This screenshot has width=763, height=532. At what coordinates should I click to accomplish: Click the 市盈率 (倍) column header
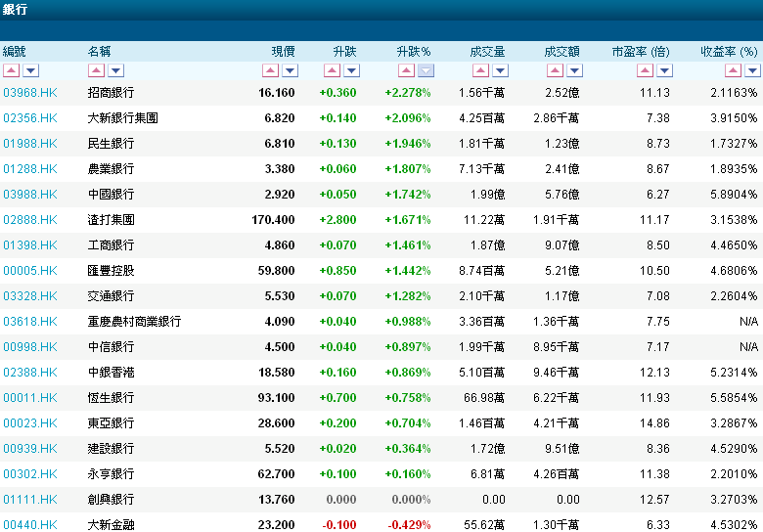tap(641, 52)
